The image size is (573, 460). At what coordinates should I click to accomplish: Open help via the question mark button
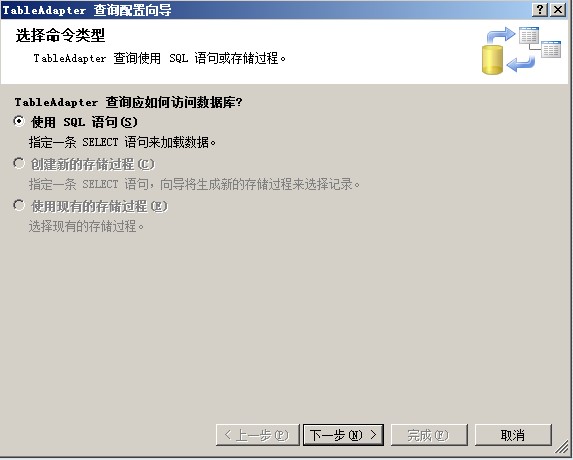540,9
